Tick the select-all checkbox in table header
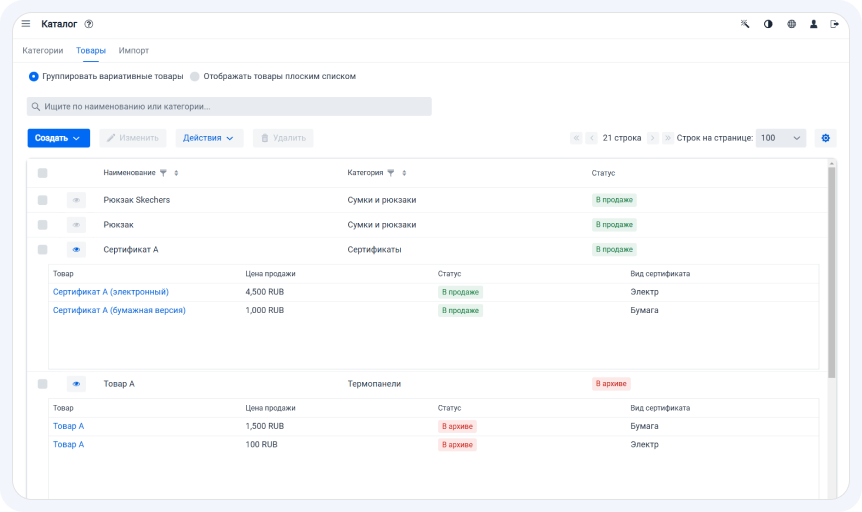862x512 pixels. tap(42, 173)
